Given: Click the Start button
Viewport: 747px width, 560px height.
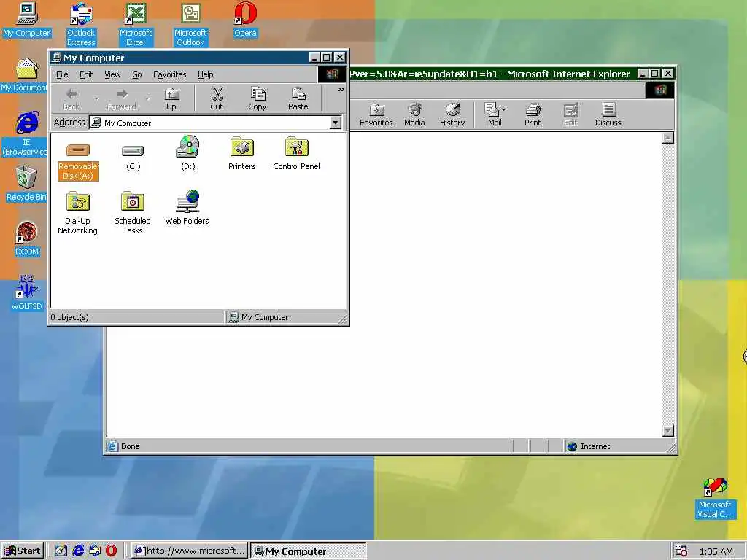Looking at the screenshot, I should (x=23, y=551).
